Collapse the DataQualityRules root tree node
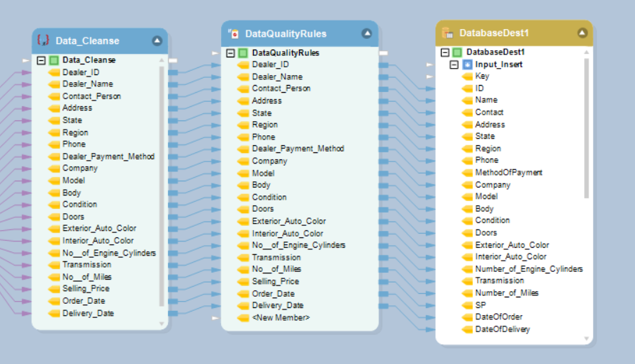The width and height of the screenshot is (635, 364). pos(230,53)
